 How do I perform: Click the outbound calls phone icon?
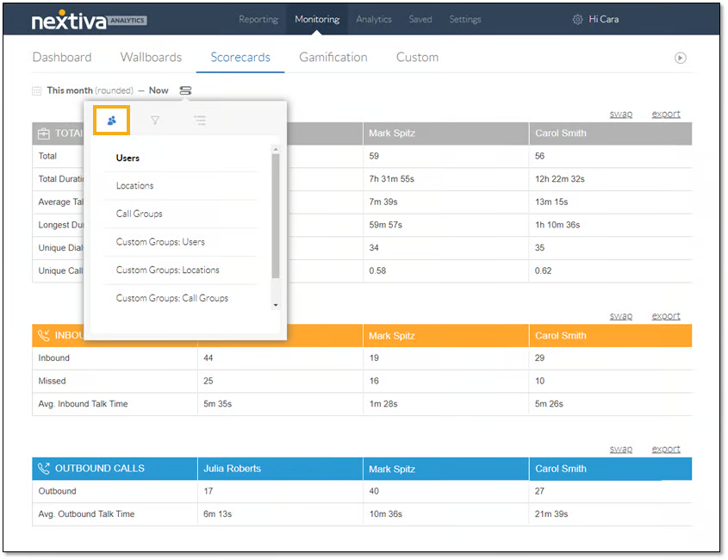pos(44,469)
